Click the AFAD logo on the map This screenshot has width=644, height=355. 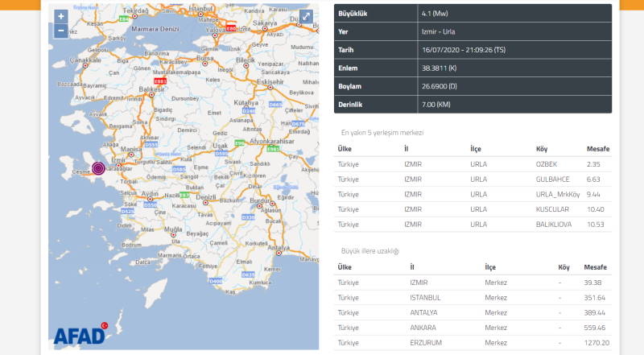coord(80,333)
